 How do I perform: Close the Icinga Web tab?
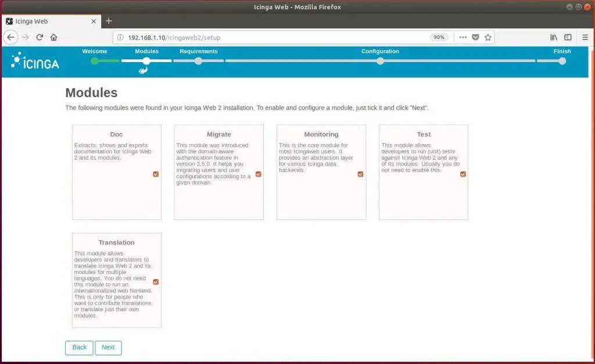pyautogui.click(x=94, y=21)
